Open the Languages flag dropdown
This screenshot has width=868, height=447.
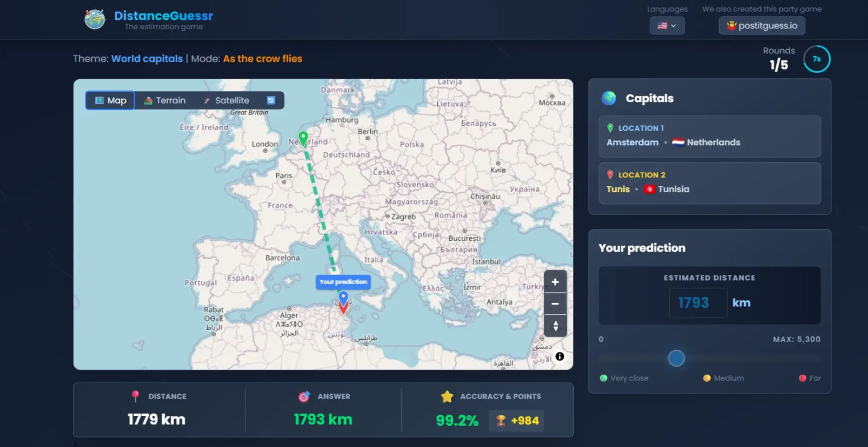click(x=667, y=26)
